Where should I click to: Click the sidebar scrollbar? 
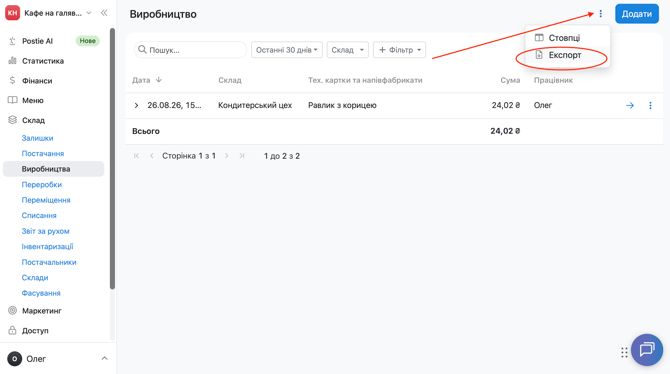(112, 159)
